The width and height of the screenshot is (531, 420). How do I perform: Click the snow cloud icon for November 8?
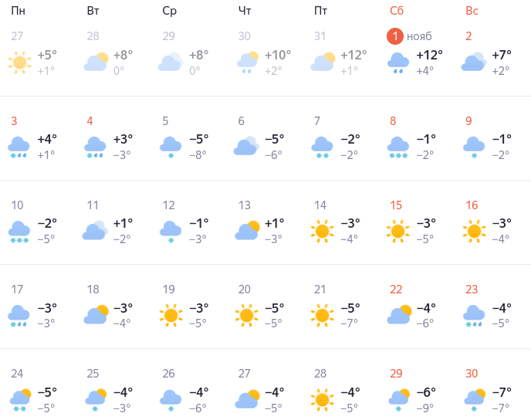(x=398, y=147)
